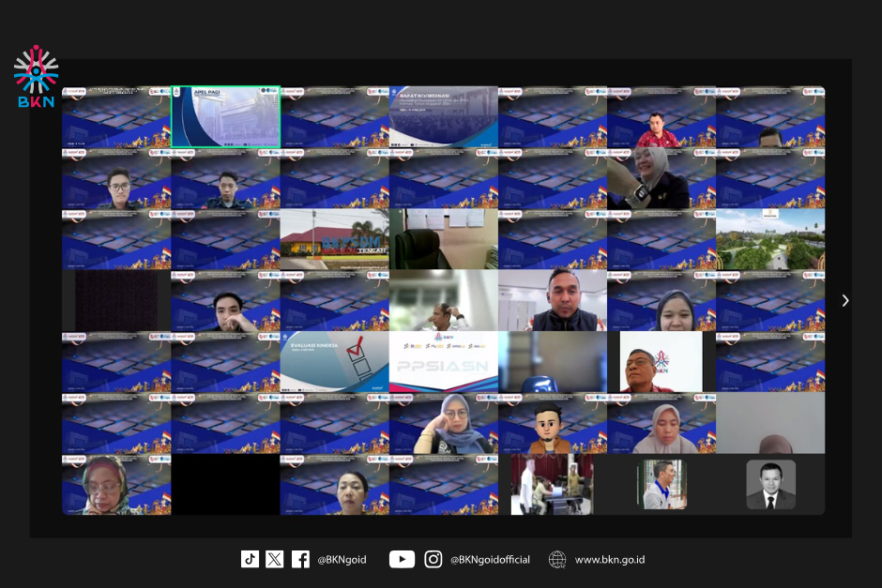Click the @BKNgoidofficial handle text
Image resolution: width=882 pixels, height=588 pixels.
[x=490, y=560]
